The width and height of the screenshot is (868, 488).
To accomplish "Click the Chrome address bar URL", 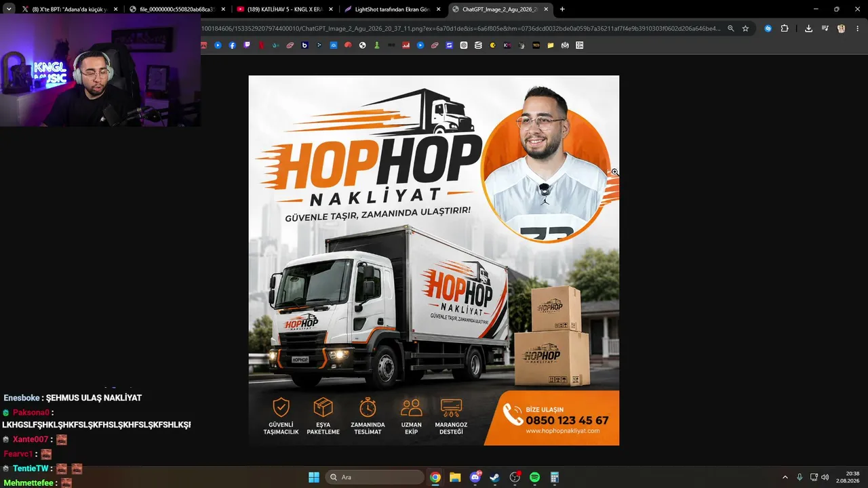I will tap(461, 28).
